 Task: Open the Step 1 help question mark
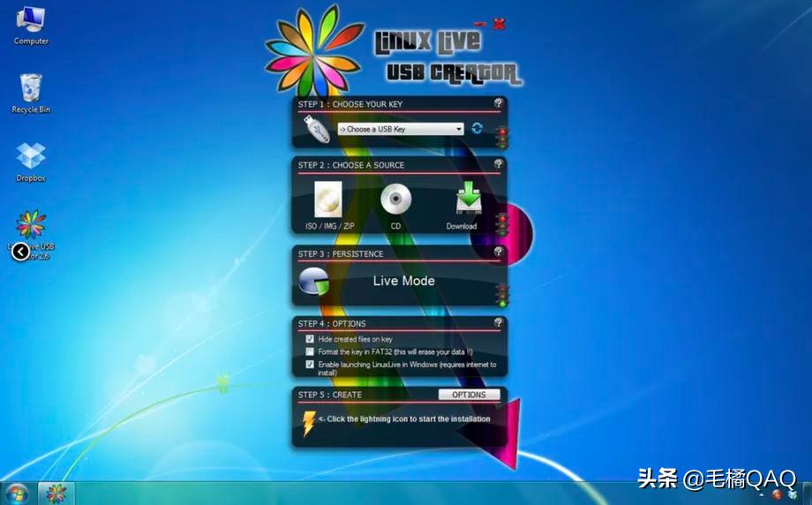[x=498, y=103]
